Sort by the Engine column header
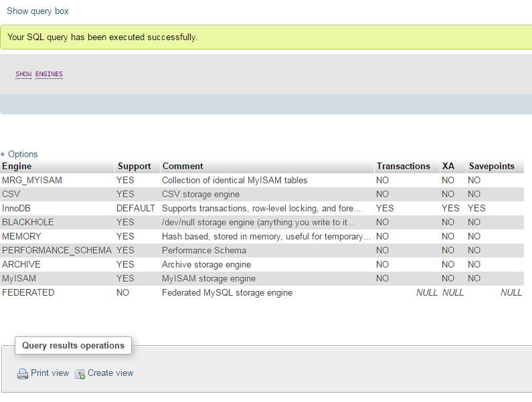Viewport: 532px width, 402px height. coord(17,167)
